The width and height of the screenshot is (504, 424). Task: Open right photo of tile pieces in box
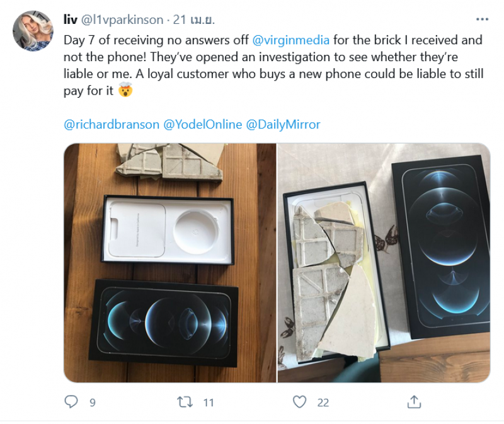pyautogui.click(x=384, y=263)
